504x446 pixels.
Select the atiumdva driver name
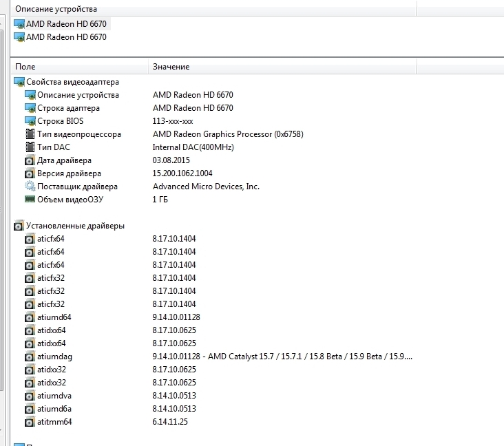point(54,396)
